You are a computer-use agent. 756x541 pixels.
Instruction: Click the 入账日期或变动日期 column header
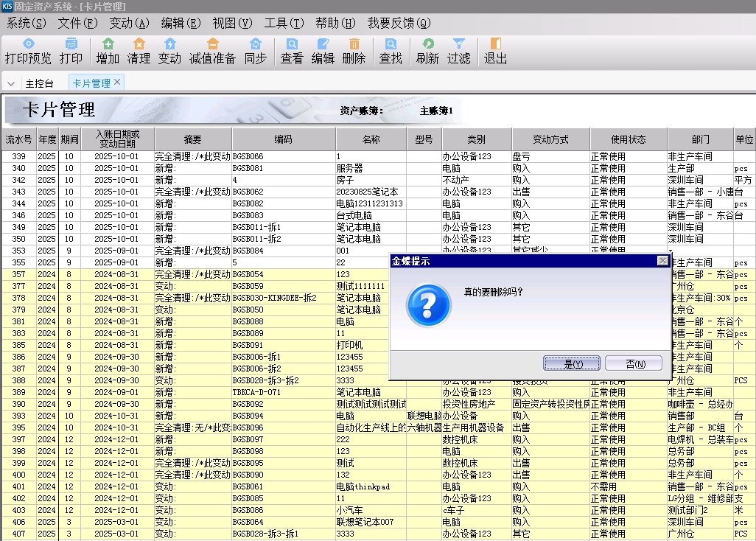118,139
